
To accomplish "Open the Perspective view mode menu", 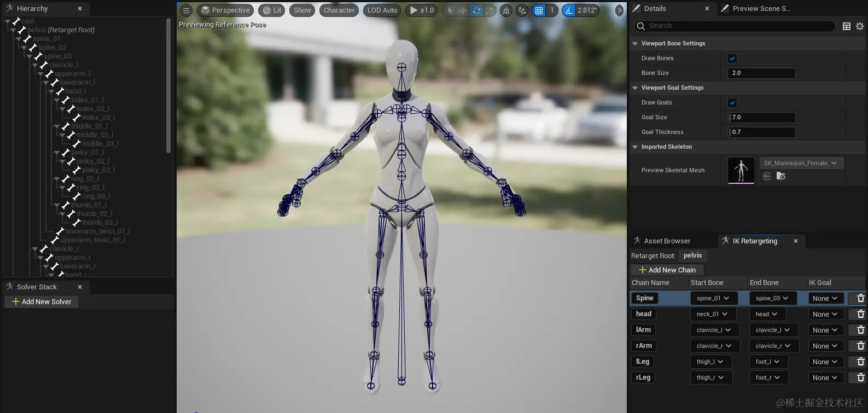I will pos(225,10).
